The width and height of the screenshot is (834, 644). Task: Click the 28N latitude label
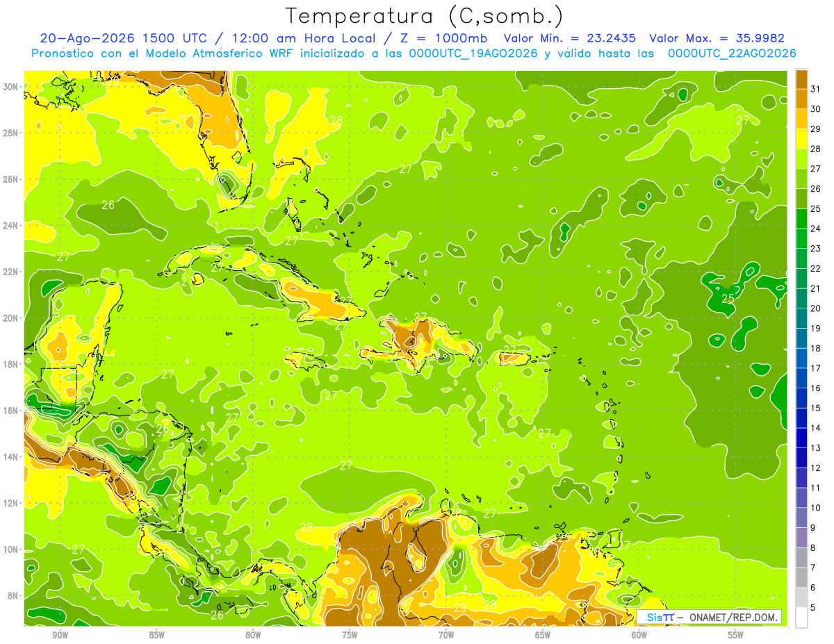click(x=11, y=133)
